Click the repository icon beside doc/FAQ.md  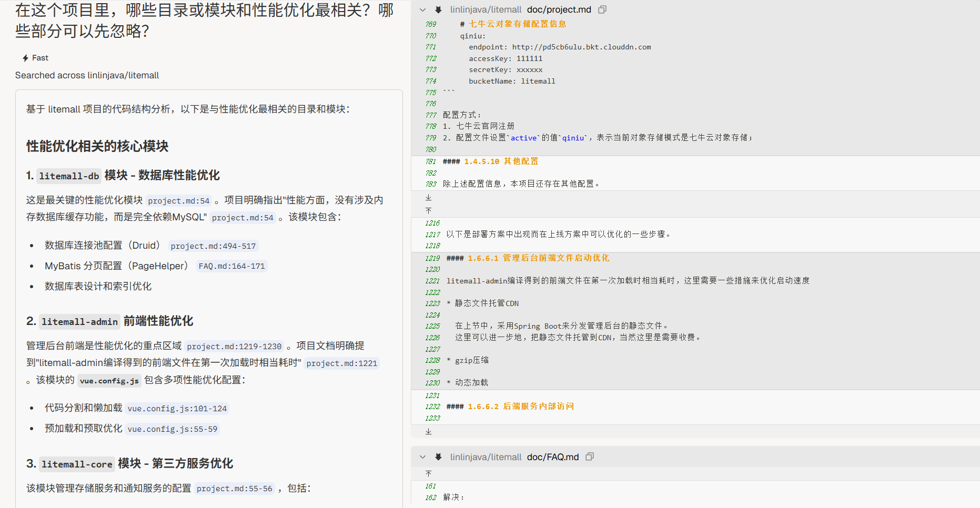tap(438, 457)
